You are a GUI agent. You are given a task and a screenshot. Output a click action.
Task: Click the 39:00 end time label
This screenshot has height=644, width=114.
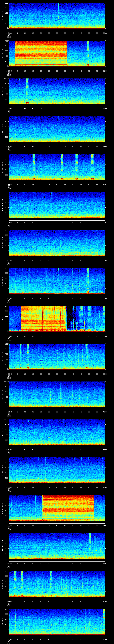click(105, 374)
